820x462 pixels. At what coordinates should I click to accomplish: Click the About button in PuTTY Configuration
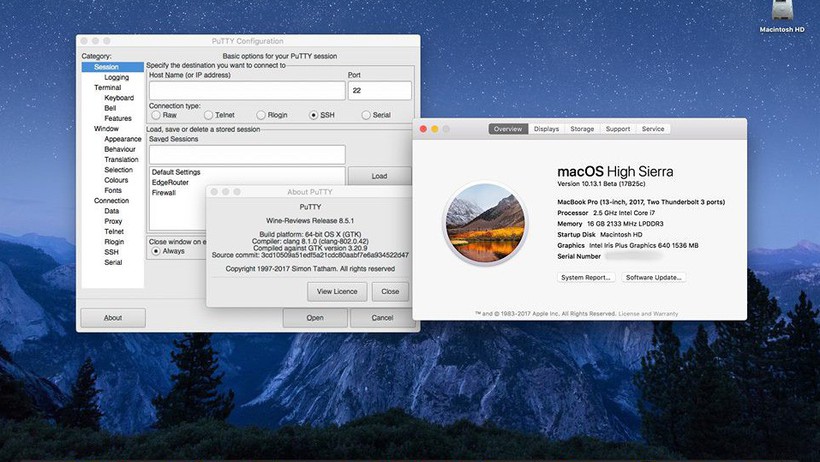113,318
